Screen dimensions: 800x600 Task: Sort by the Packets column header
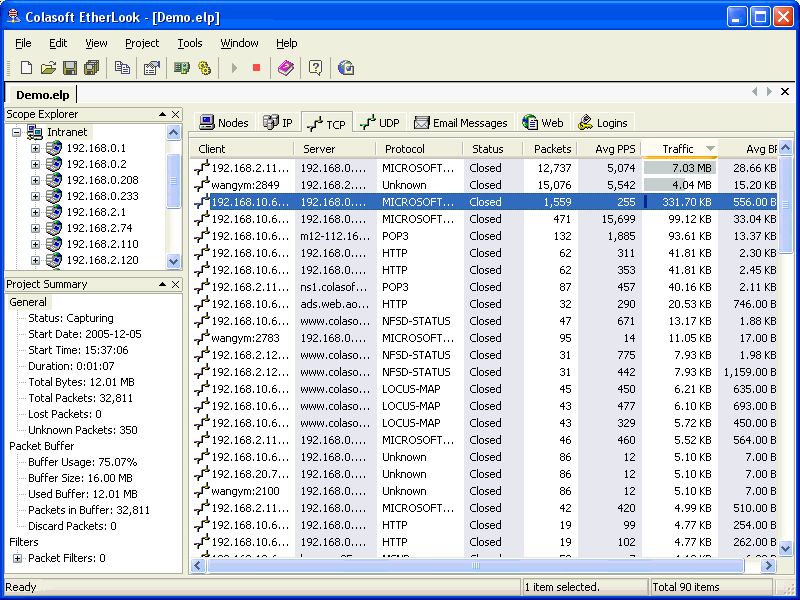point(550,149)
